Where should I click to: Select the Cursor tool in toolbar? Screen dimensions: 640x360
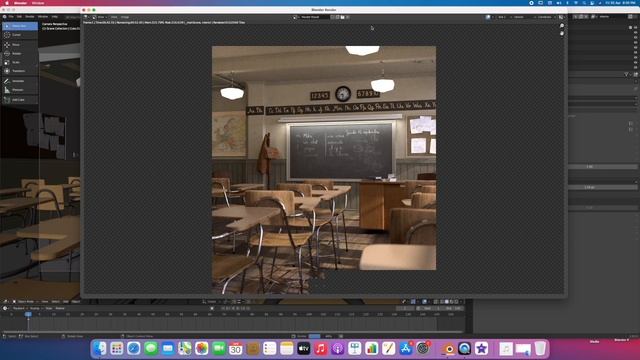pos(20,35)
